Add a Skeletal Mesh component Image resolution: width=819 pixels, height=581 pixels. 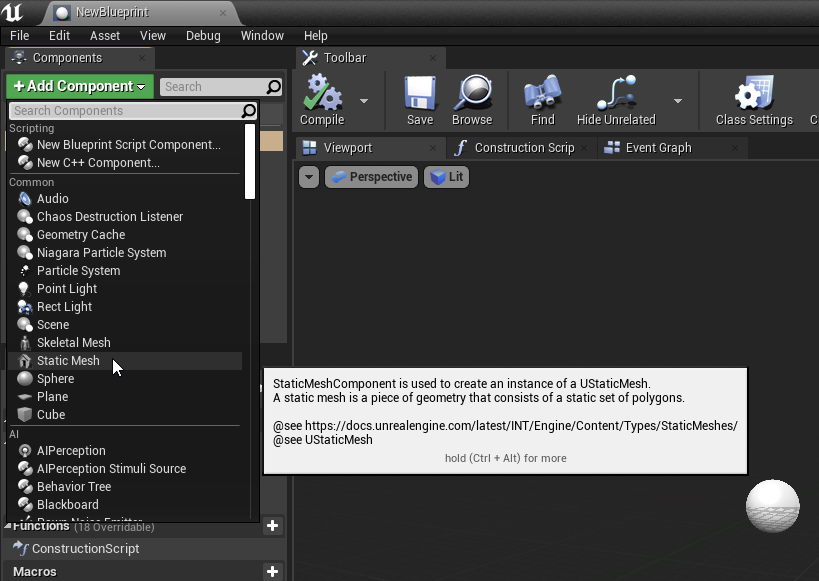pyautogui.click(x=125, y=343)
